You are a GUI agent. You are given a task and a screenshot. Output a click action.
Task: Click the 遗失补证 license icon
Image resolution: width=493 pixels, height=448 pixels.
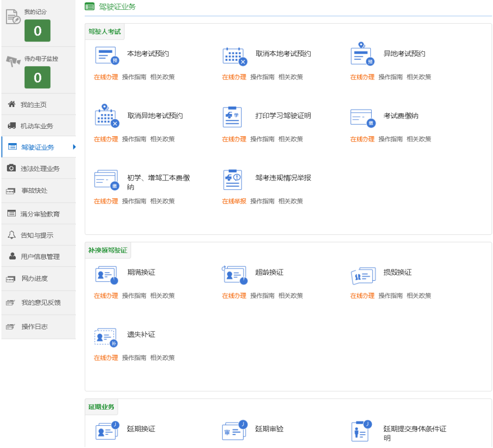(x=106, y=337)
